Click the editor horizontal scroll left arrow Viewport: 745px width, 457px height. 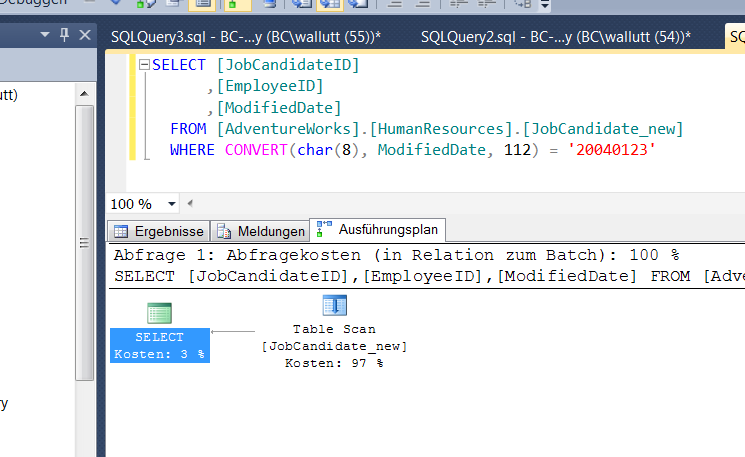(190, 204)
